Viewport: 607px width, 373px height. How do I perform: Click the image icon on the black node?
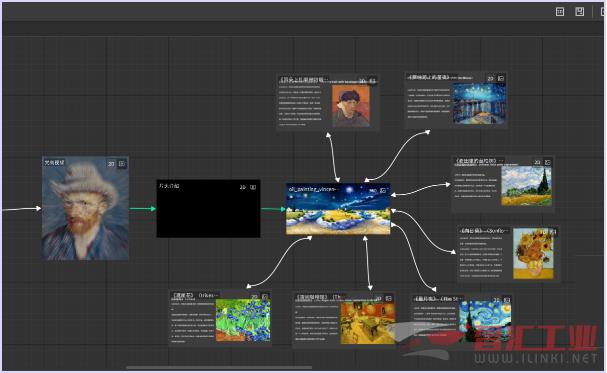pyautogui.click(x=253, y=187)
